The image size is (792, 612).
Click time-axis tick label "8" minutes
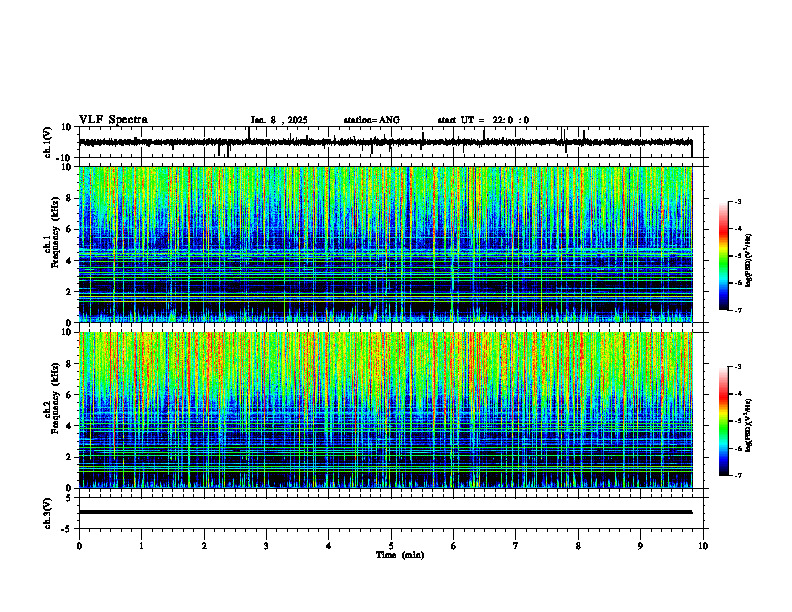click(578, 546)
